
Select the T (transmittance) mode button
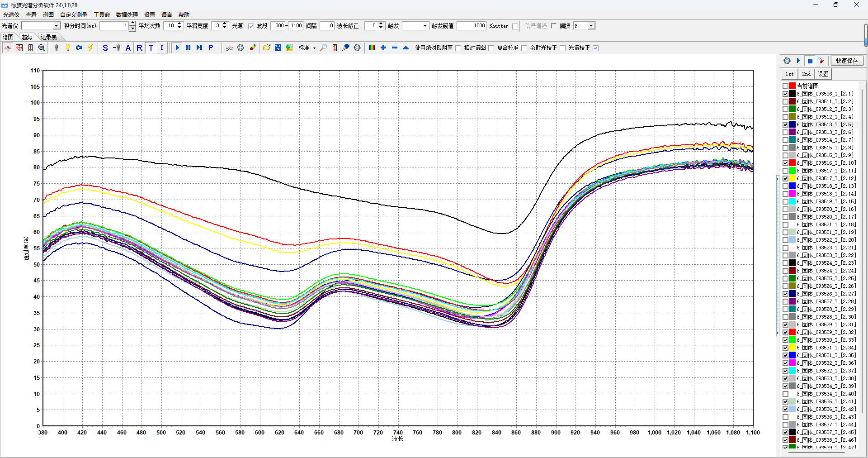pyautogui.click(x=151, y=48)
